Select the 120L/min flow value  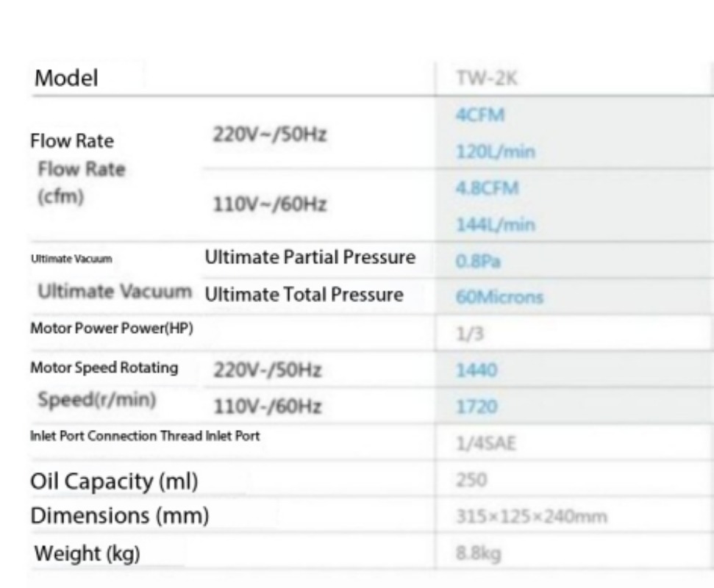(496, 151)
